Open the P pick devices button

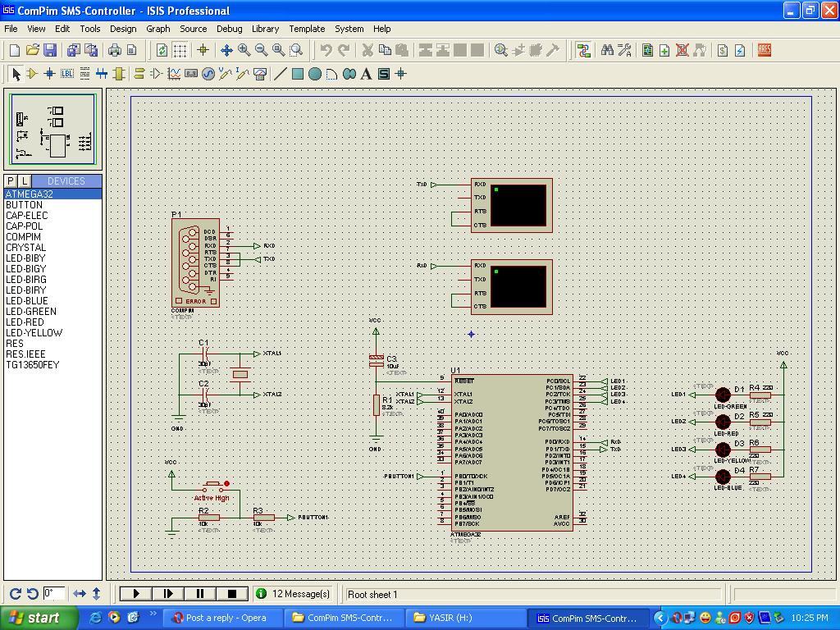click(x=11, y=181)
